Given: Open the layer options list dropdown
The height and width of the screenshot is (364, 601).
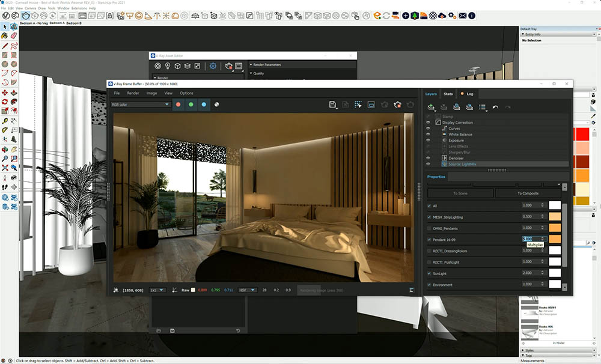Looking at the screenshot, I should (487, 111).
